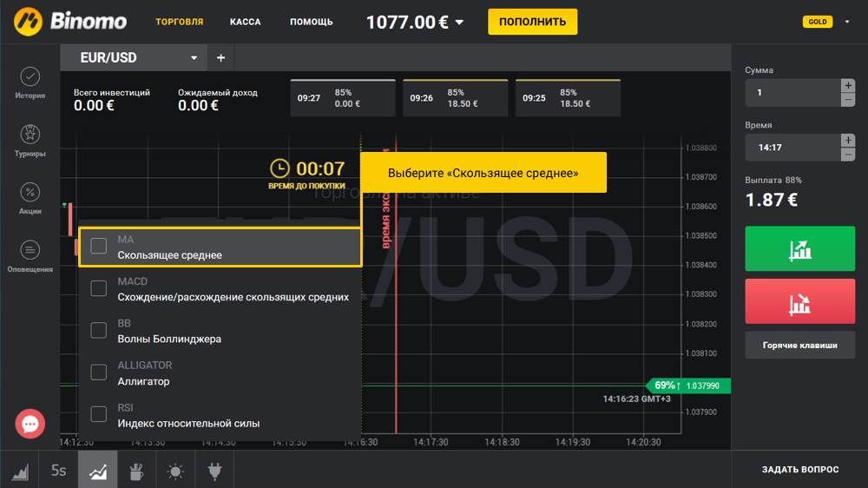This screenshot has height=488, width=868.
Task: Open the Оповещения sidebar section
Action: [30, 256]
